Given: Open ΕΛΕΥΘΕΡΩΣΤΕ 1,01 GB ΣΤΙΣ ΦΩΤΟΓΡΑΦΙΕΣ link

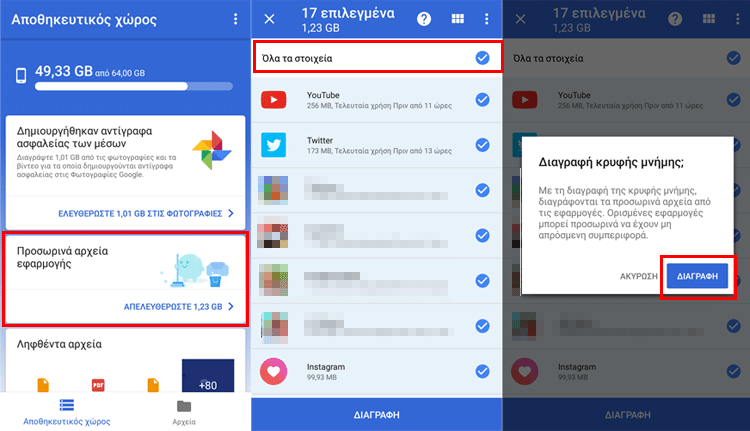Looking at the screenshot, I should click(140, 213).
